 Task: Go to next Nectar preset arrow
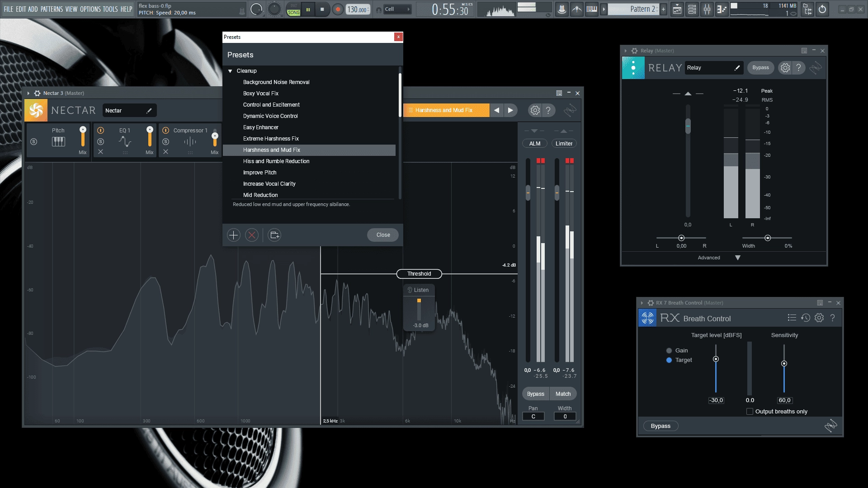click(x=510, y=110)
